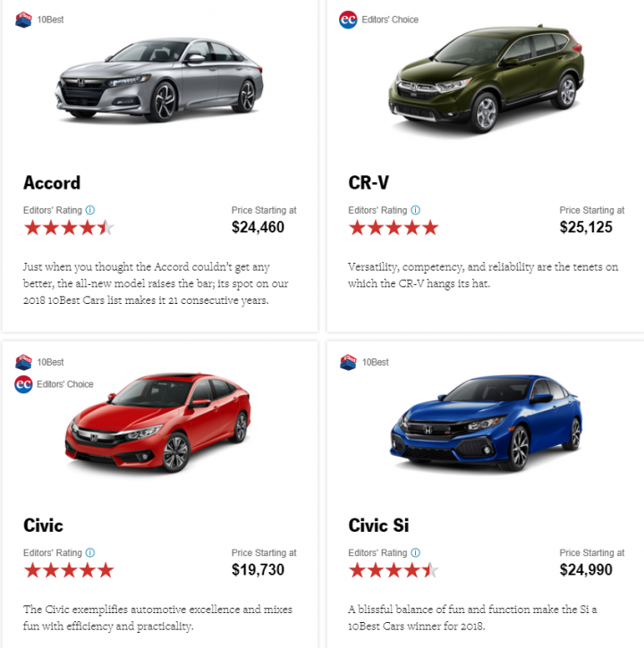Click the 10Best badge icon on Accord card
The width and height of the screenshot is (644, 648).
[x=23, y=19]
